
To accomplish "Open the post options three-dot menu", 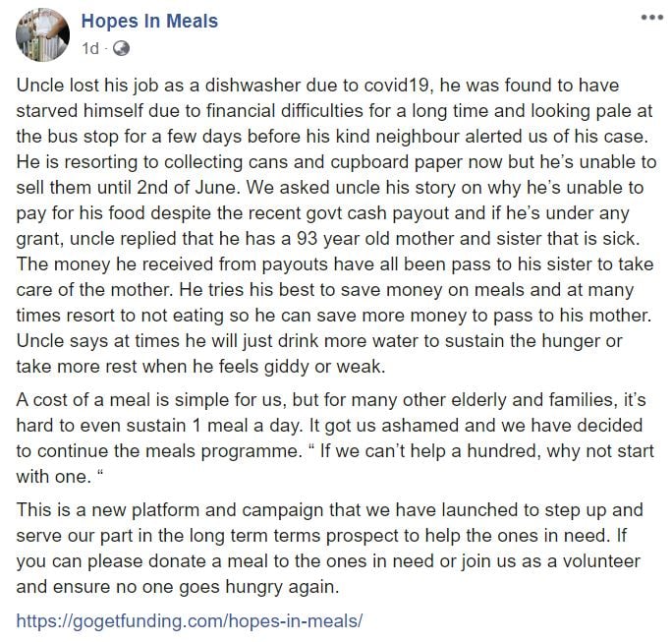I will pyautogui.click(x=648, y=18).
